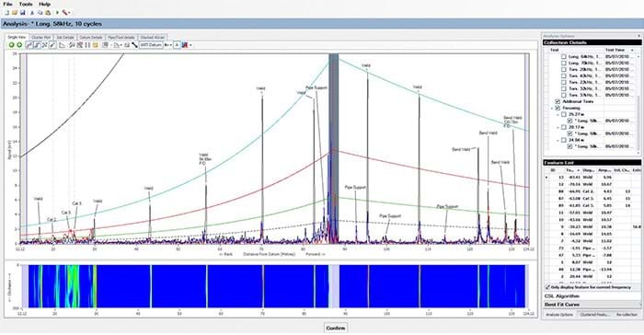Screen dimensions: 644x335
Task: Collapse the 29.27 m tree node
Action: pyautogui.click(x=558, y=115)
